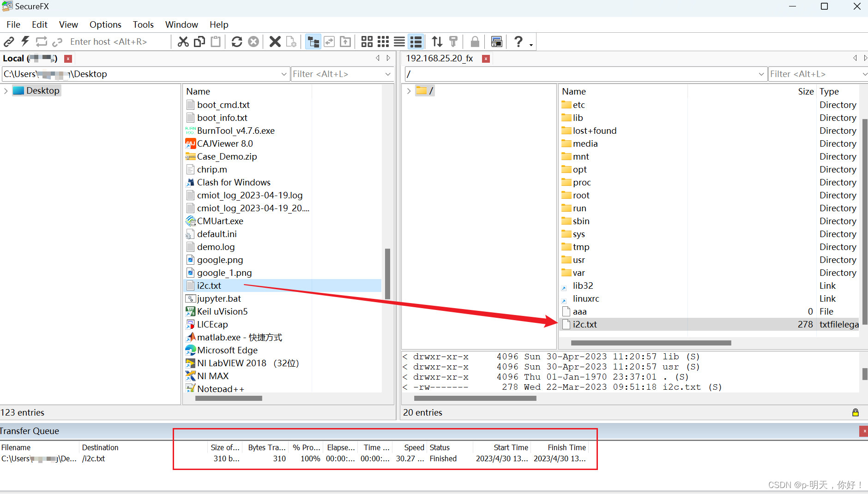This screenshot has width=868, height=494.
Task: Select the Cut icon in the toolbar
Action: point(183,42)
